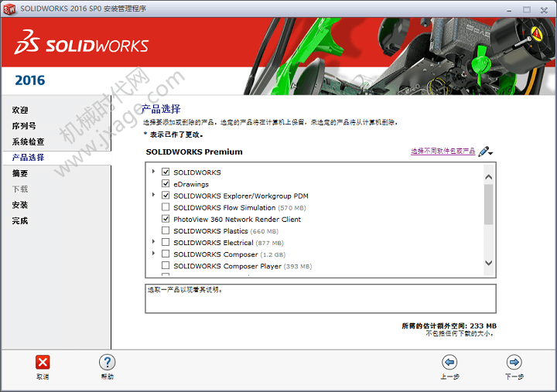The image size is (557, 392).
Task: Select the 系统检查 step in sidebar
Action: 28,141
